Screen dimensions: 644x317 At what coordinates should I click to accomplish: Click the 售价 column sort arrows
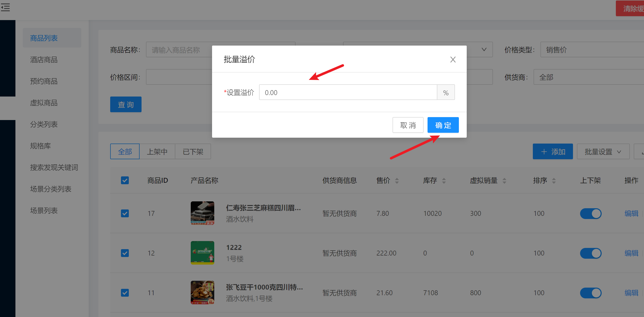pyautogui.click(x=397, y=180)
